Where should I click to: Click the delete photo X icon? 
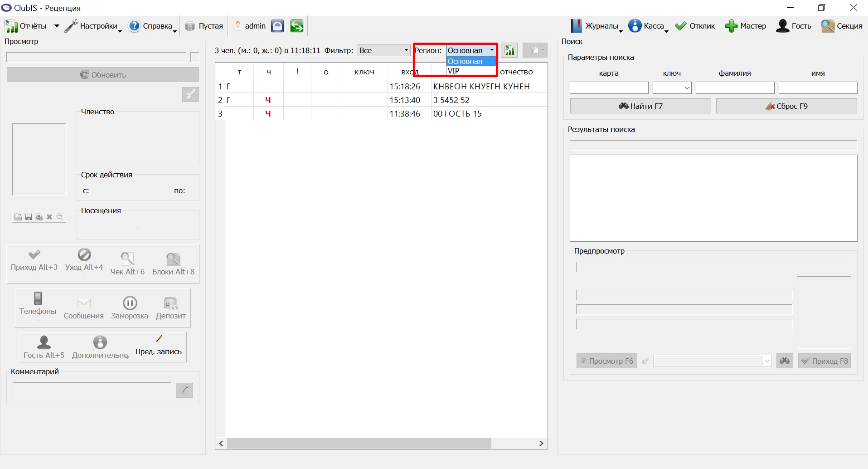pos(49,217)
